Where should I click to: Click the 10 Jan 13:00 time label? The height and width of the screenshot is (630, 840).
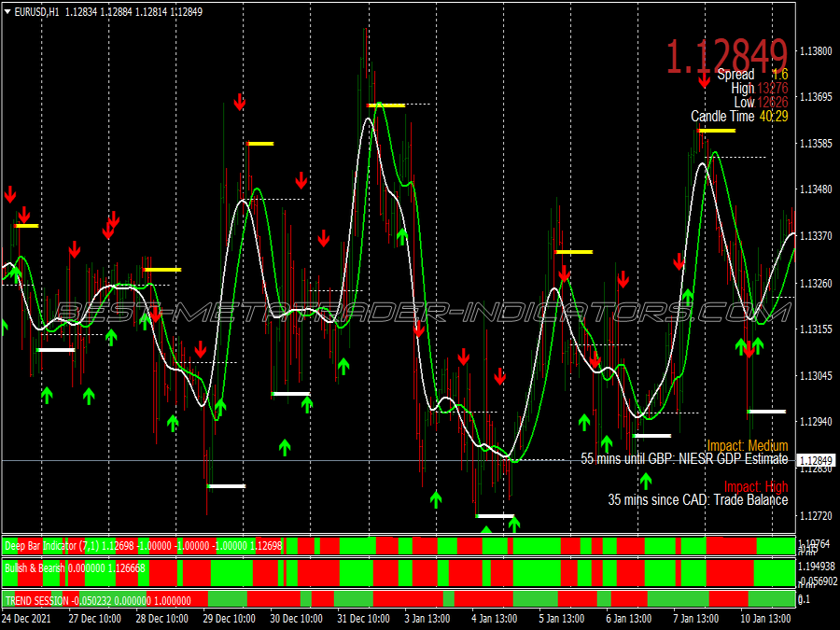point(765,618)
